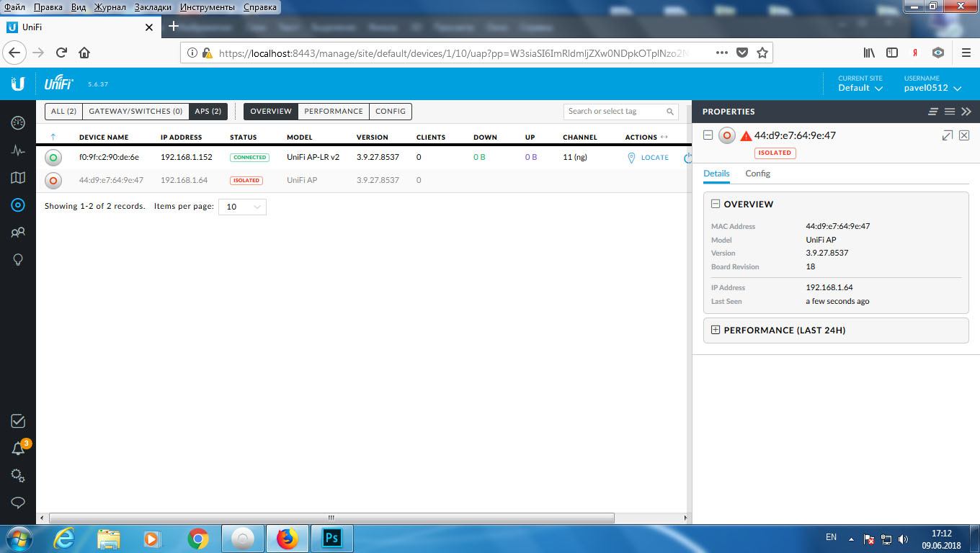This screenshot has height=553, width=980.
Task: Open the Map icon in sidebar
Action: (18, 178)
